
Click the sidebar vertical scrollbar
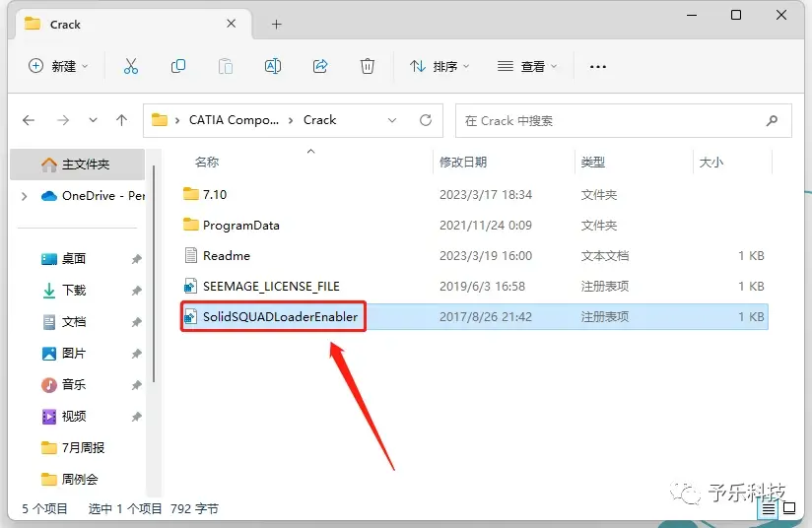(154, 275)
